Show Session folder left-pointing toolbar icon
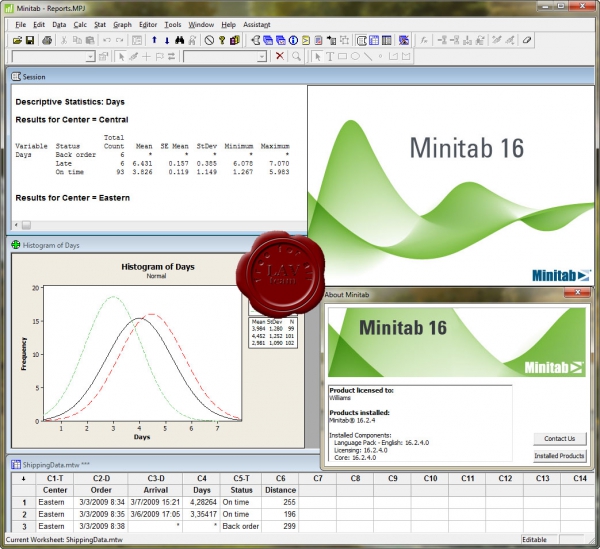This screenshot has height=549, width=600. [256, 40]
